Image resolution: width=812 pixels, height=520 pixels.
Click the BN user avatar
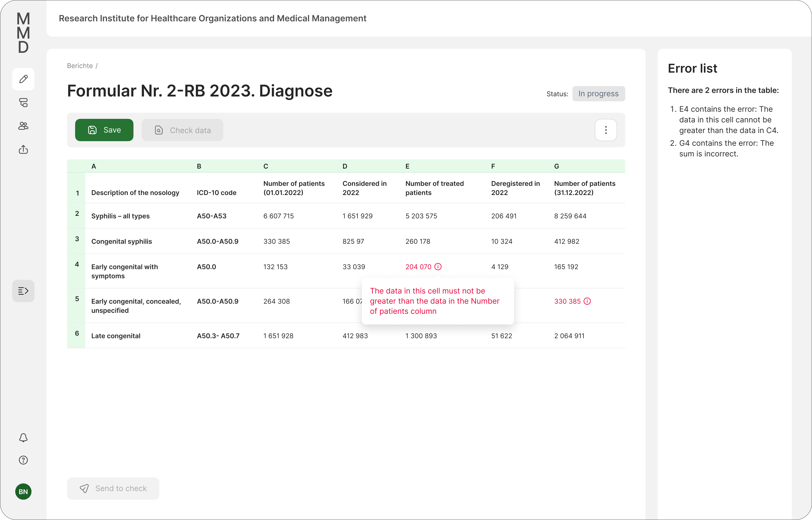23,491
